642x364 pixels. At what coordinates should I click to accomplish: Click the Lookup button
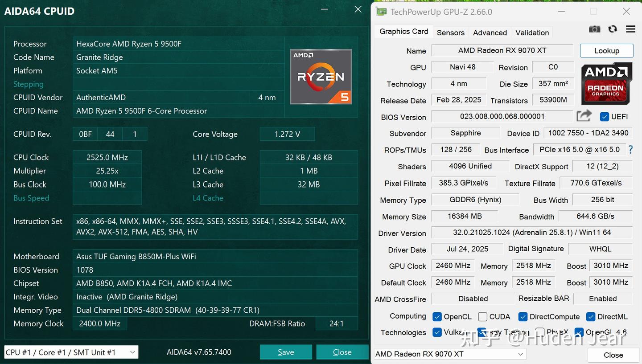pyautogui.click(x=606, y=50)
